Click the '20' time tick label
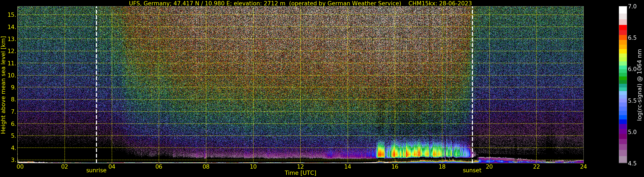The image size is (644, 177). 489,166
